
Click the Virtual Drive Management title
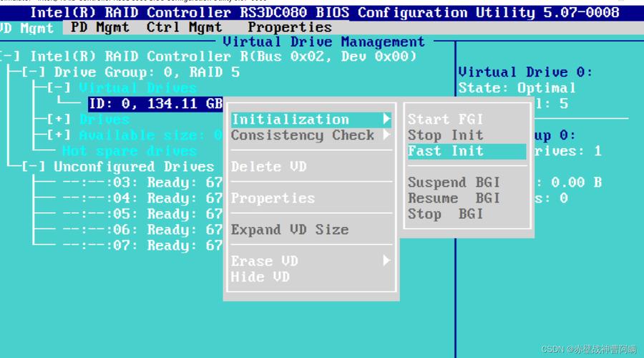[323, 42]
